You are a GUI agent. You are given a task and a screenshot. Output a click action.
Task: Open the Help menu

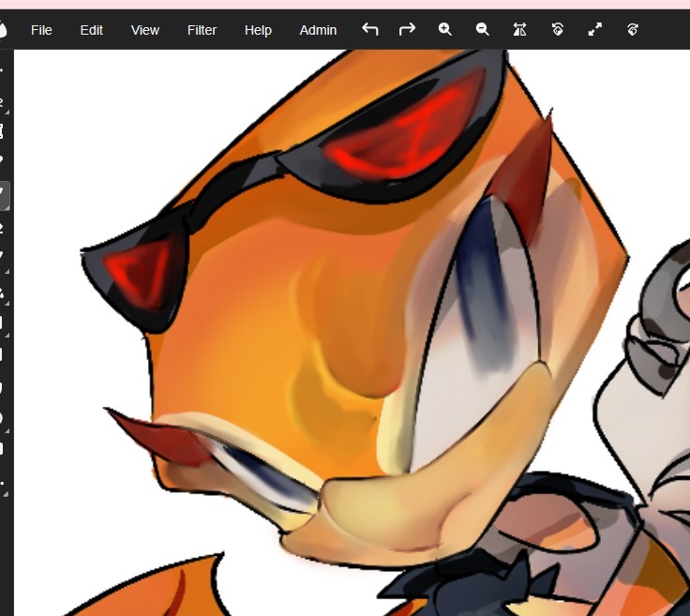tap(258, 30)
